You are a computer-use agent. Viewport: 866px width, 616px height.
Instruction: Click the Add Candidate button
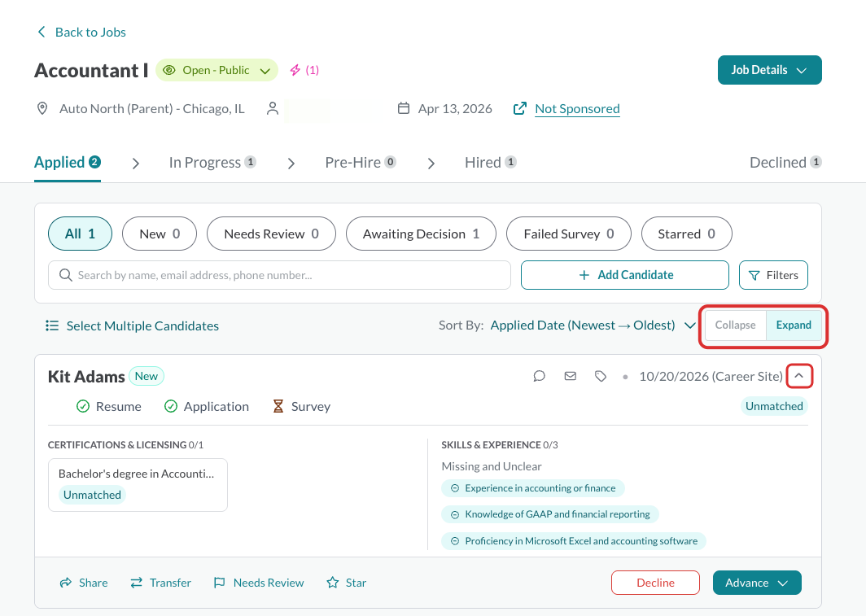click(x=624, y=275)
